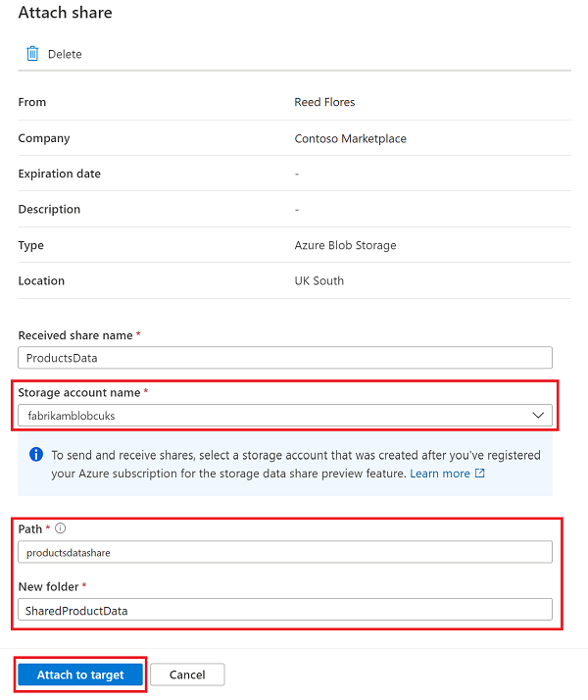Select the Reed Flores sender value
Screen dimensions: 588x700
click(324, 102)
